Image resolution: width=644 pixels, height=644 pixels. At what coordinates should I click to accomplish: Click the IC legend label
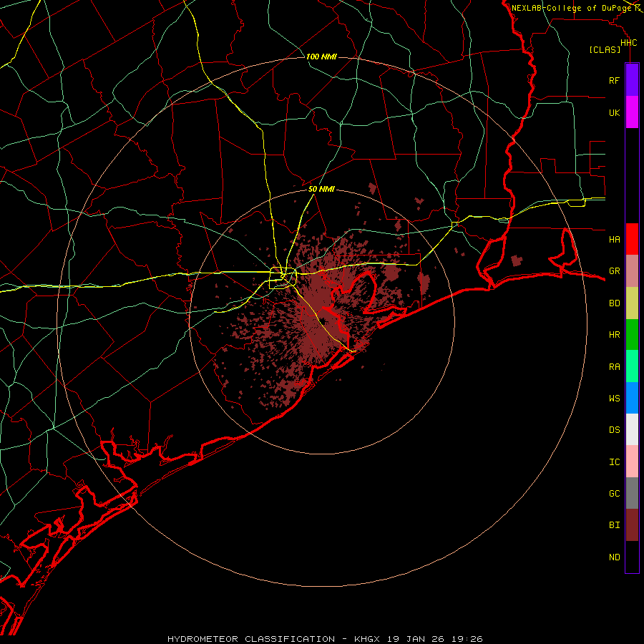tap(614, 462)
